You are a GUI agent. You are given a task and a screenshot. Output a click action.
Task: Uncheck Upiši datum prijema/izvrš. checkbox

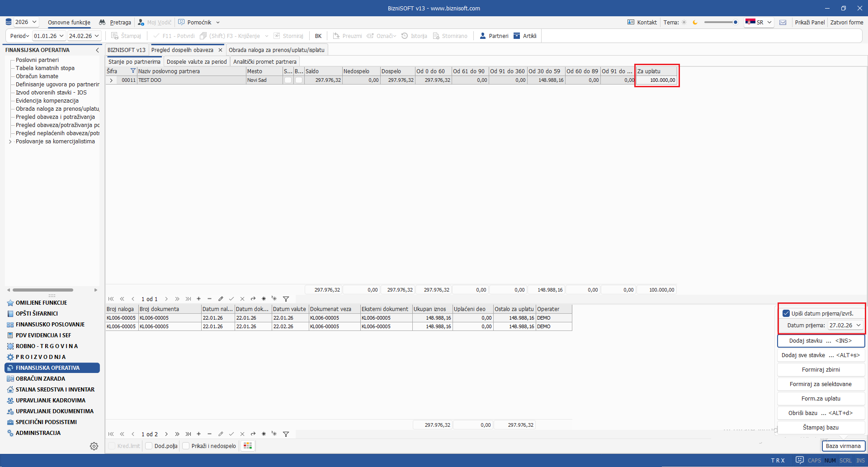(786, 313)
